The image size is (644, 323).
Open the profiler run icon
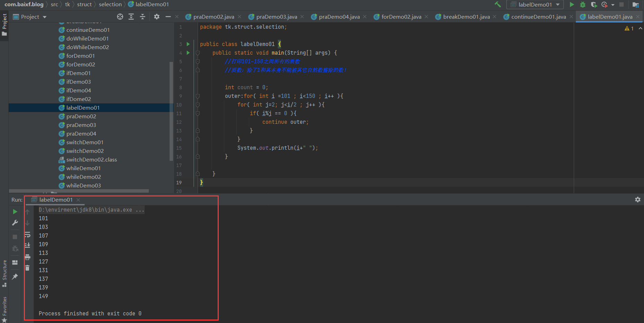(605, 4)
